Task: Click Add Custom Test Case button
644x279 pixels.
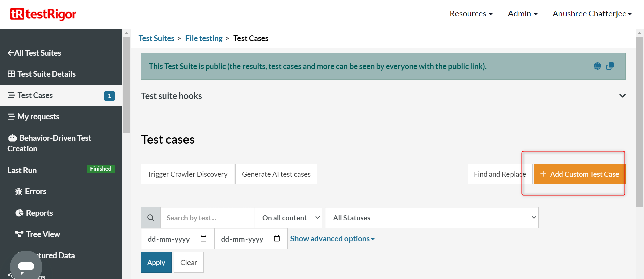Action: tap(579, 174)
